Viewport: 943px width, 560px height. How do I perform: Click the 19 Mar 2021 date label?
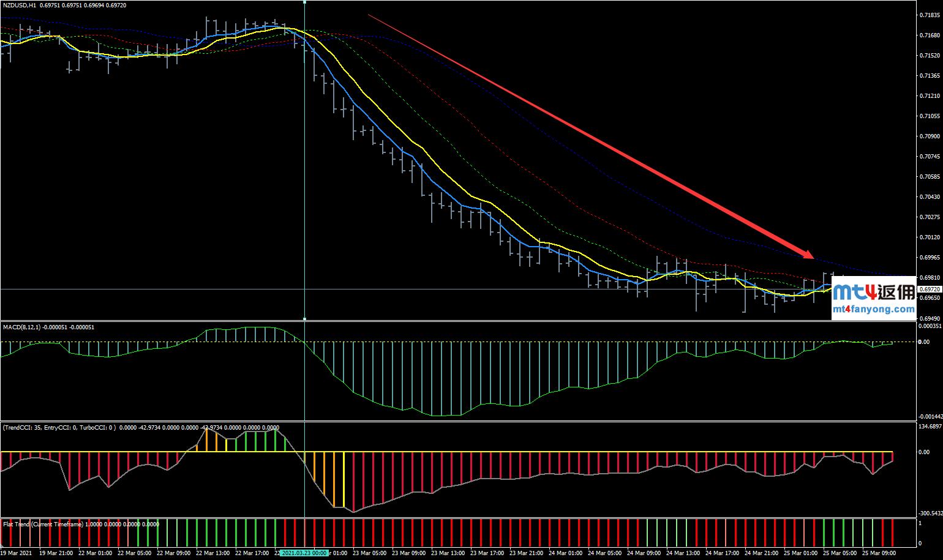pos(16,553)
